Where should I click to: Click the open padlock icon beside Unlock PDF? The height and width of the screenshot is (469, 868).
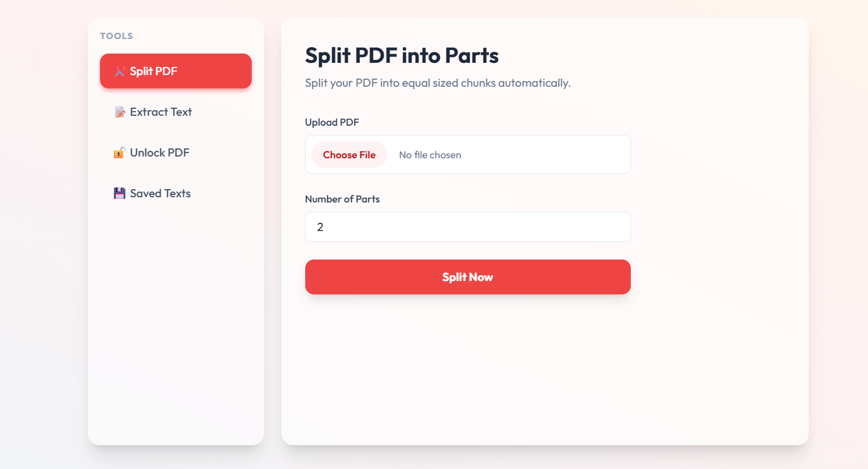(x=119, y=153)
